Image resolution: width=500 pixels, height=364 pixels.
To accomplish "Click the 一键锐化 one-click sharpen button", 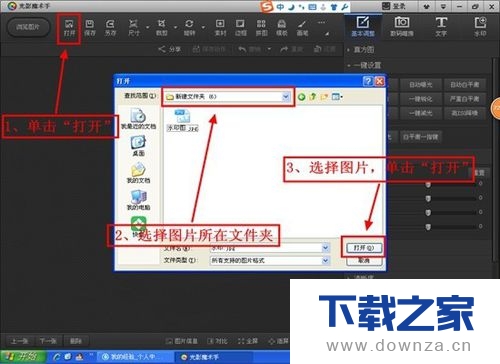I will pyautogui.click(x=421, y=99).
